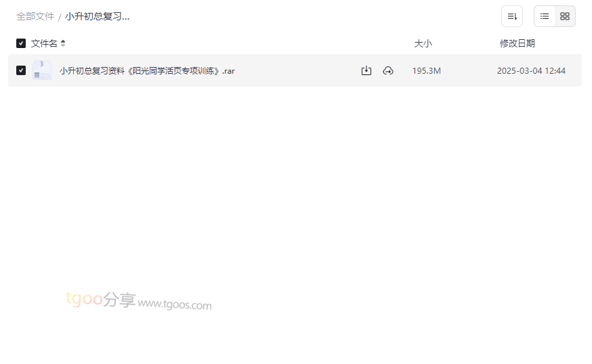Viewport: 592px width, 364px height.
Task: Sort files by the 修改日期 column
Action: pos(517,43)
